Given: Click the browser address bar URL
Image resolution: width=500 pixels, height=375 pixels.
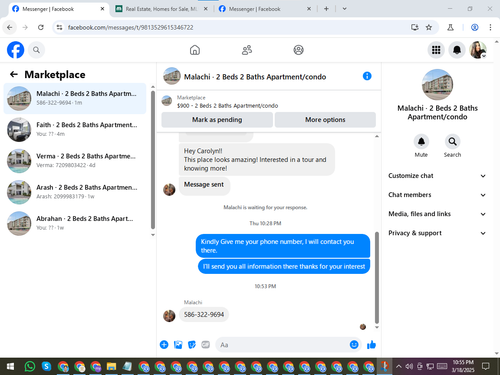Looking at the screenshot, I should (130, 27).
